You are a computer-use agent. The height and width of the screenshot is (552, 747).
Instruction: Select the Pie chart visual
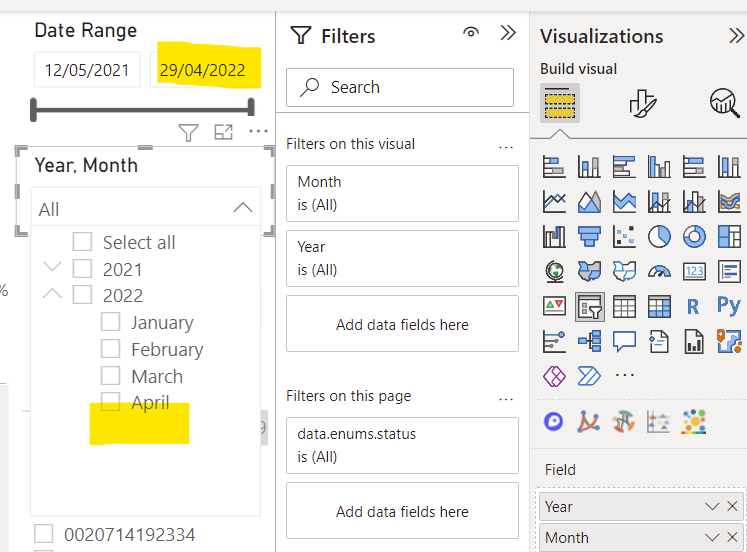659,237
